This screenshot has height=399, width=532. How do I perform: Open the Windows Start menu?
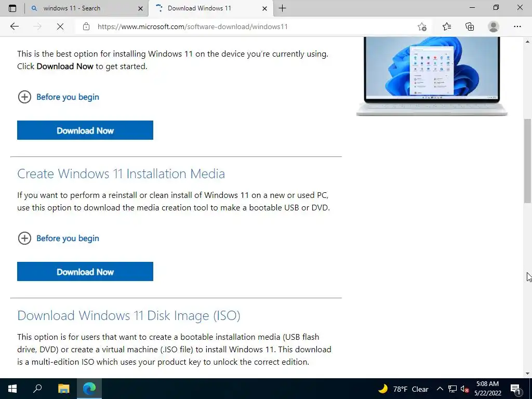tap(12, 389)
